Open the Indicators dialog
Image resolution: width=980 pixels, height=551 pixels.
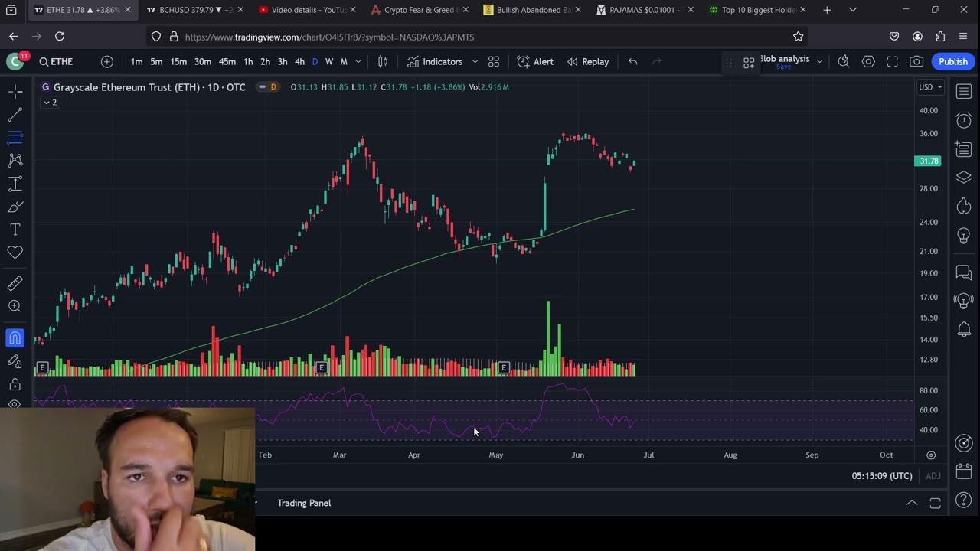[x=434, y=61]
